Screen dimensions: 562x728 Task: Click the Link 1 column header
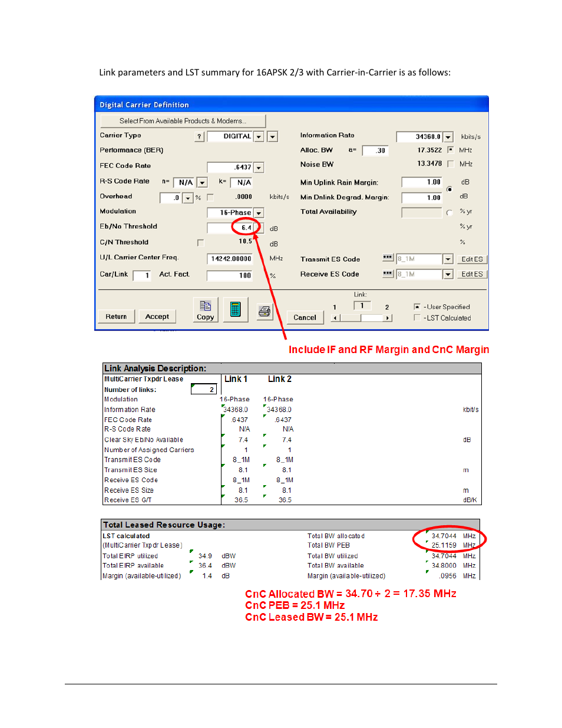[236, 379]
